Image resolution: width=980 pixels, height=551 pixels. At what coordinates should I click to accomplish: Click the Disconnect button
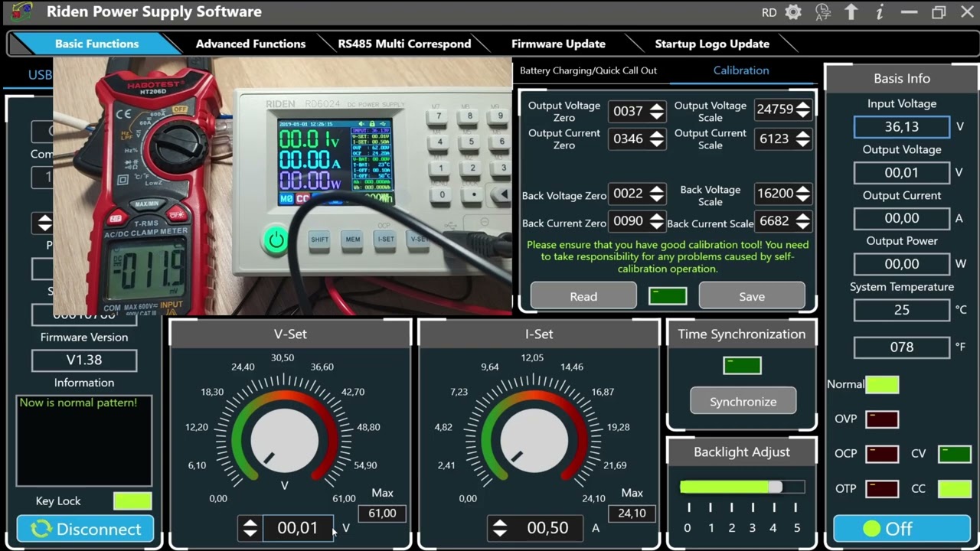point(85,529)
